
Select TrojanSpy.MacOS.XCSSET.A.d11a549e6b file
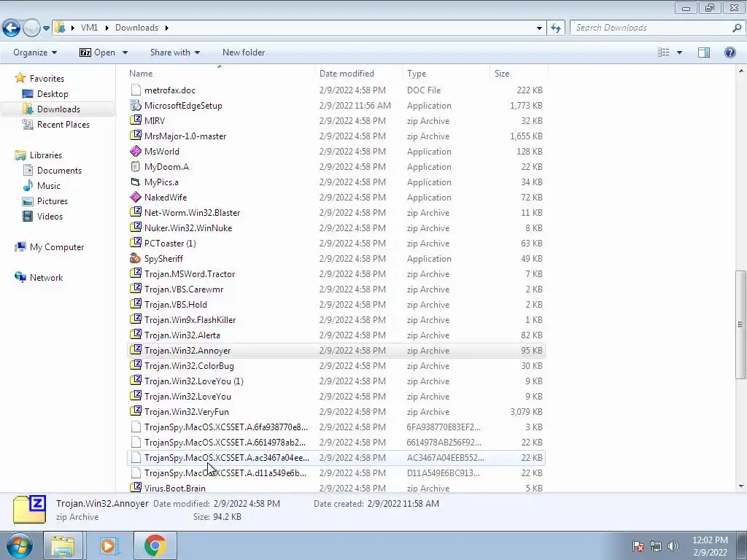pos(336,472)
